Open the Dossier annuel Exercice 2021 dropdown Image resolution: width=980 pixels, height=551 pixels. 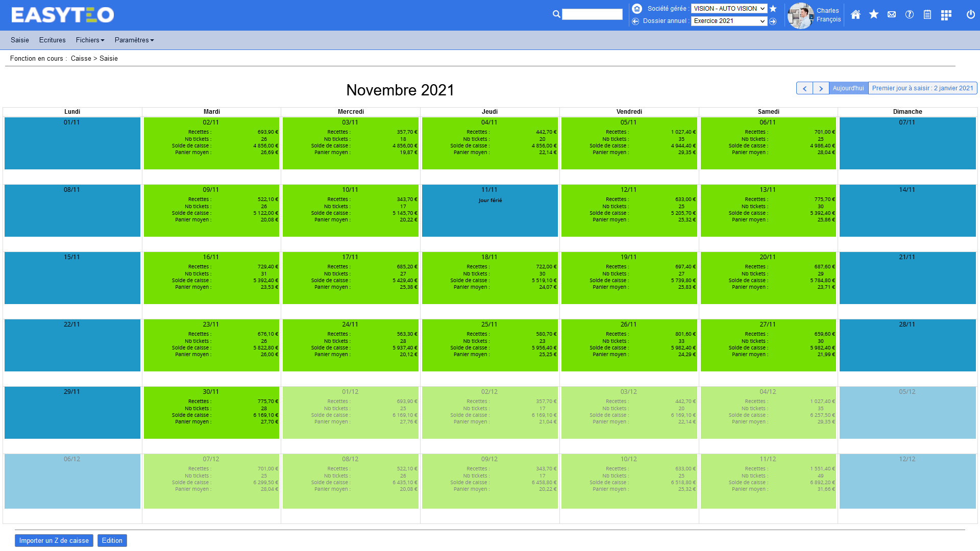[x=729, y=21]
